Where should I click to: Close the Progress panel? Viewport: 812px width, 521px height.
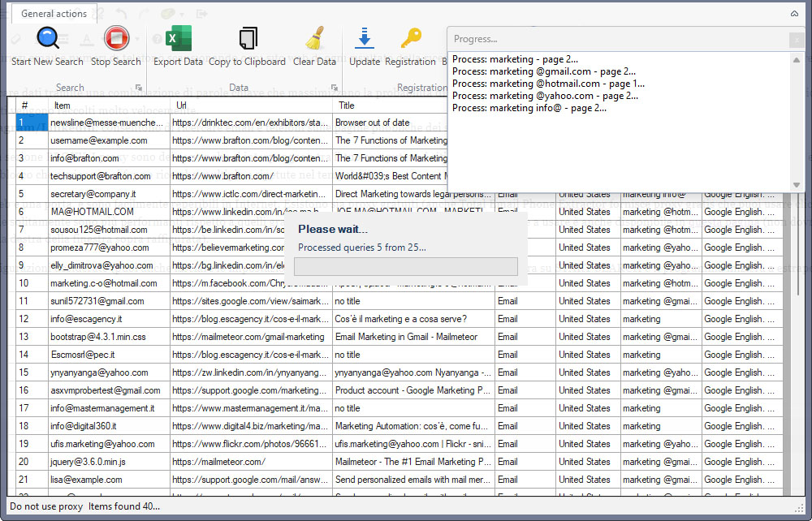tap(797, 39)
